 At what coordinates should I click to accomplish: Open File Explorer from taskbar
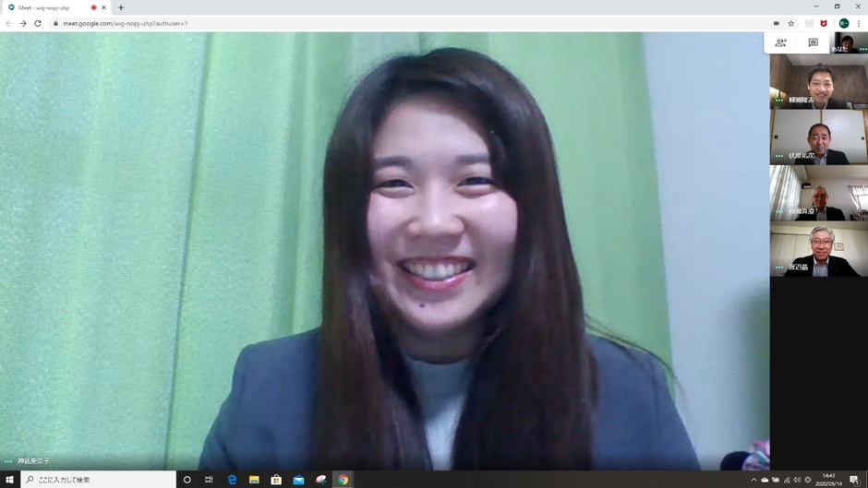[x=254, y=480]
